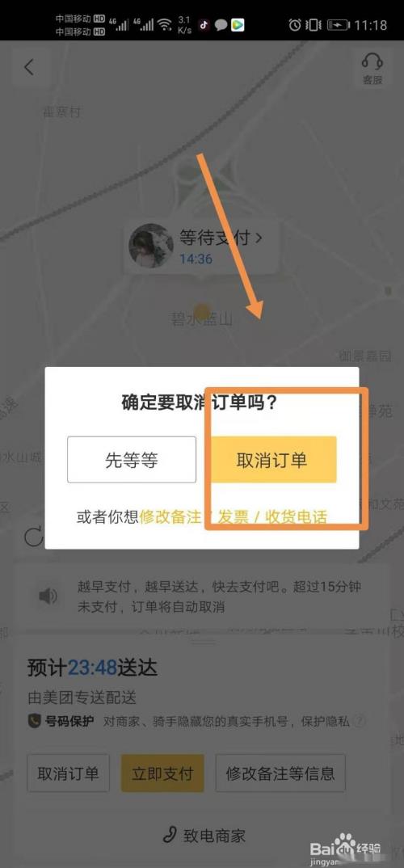Tap the back arrow icon
The width and height of the screenshot is (404, 868).
[x=29, y=68]
